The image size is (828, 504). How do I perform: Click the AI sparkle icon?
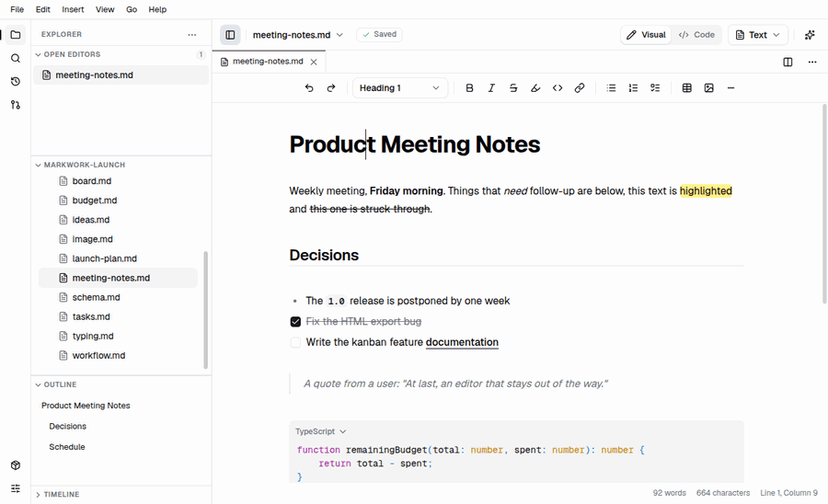pyautogui.click(x=810, y=35)
